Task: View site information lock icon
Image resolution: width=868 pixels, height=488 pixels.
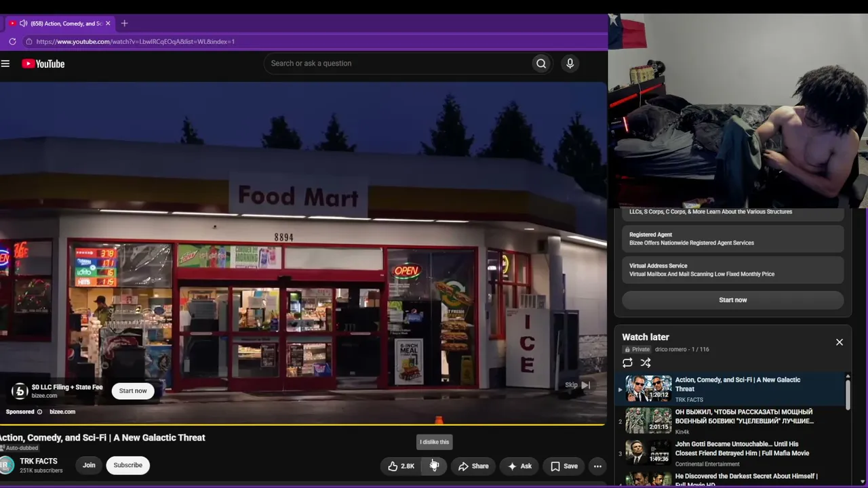Action: coord(28,41)
